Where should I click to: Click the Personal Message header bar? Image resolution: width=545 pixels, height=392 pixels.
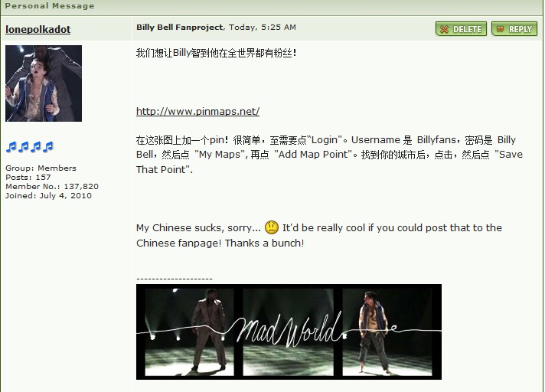(272, 7)
